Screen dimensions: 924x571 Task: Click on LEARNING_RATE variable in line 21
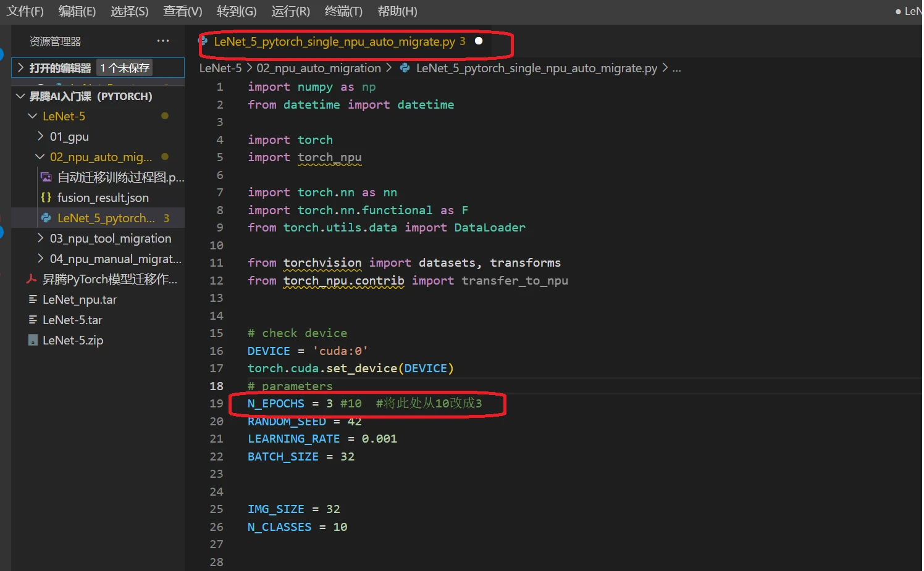click(x=294, y=438)
